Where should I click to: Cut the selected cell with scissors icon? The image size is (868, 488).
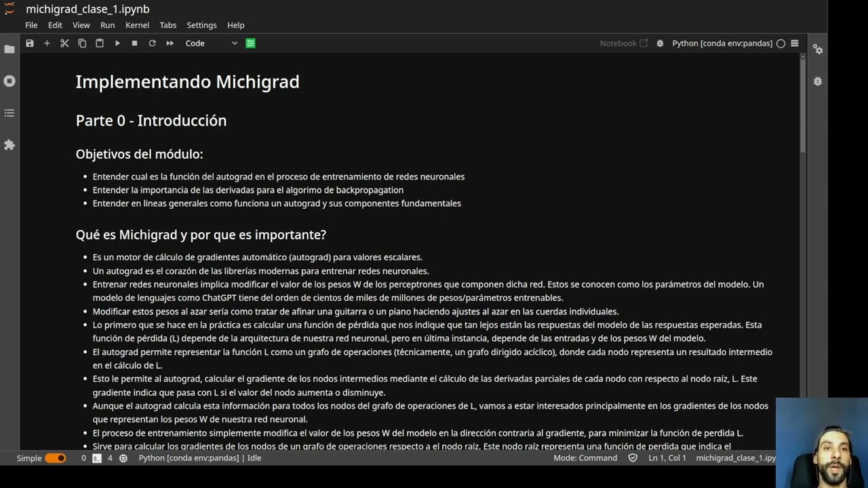coord(64,43)
